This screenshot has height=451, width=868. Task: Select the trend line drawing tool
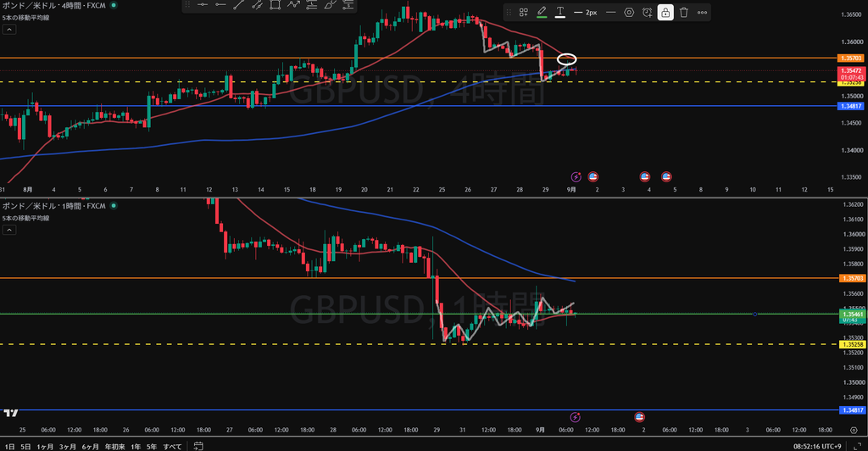pyautogui.click(x=238, y=5)
